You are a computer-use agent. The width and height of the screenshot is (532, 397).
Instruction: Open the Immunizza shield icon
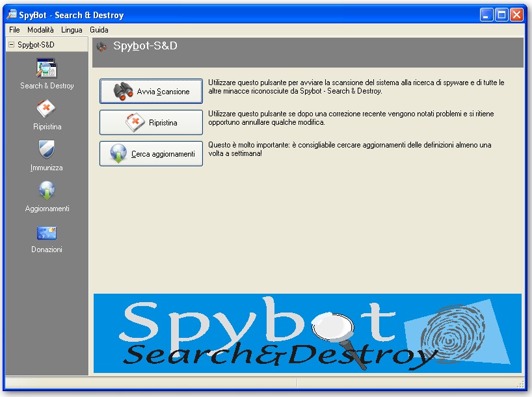[x=46, y=149]
